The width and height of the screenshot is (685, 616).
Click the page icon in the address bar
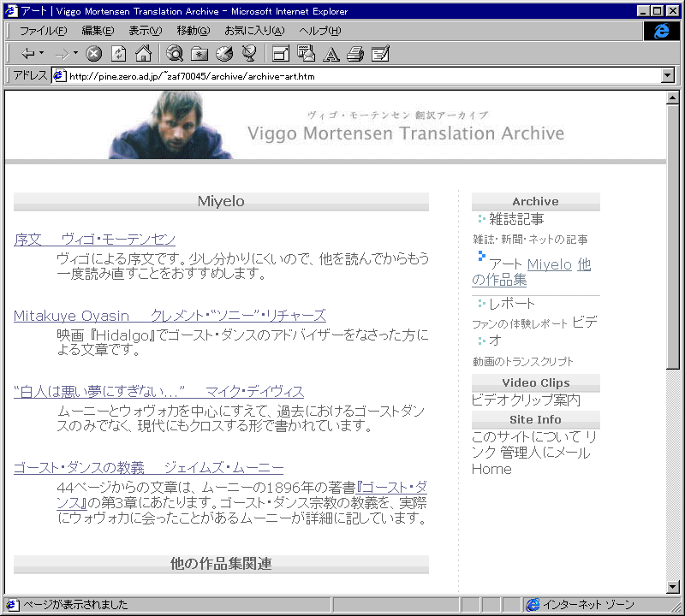pos(59,76)
